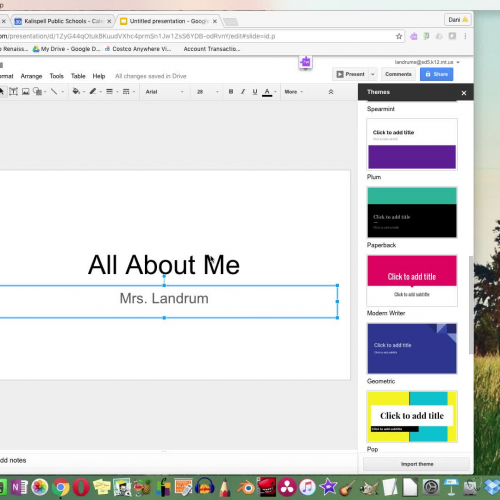Insert an image via toolbar icon

click(x=25, y=91)
